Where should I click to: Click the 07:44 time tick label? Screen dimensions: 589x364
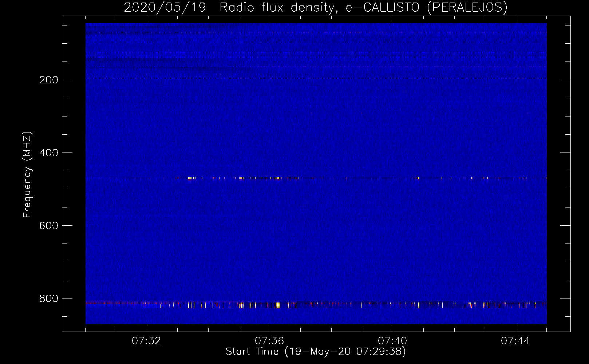(x=515, y=341)
